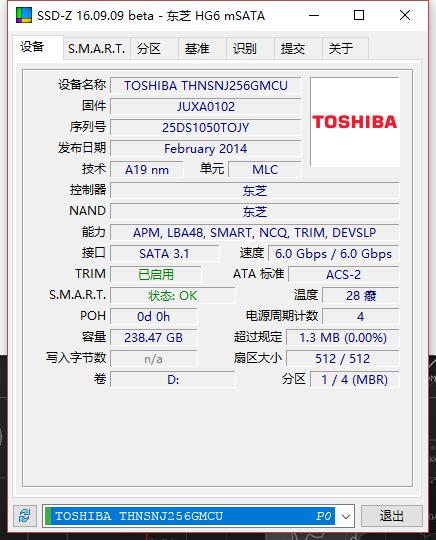436x540 pixels.
Task: Click the firmware field JUXA0102
Action: 206,106
